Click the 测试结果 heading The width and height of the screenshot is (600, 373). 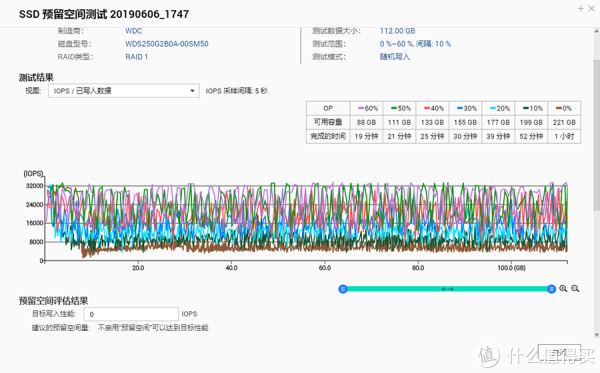tap(36, 78)
